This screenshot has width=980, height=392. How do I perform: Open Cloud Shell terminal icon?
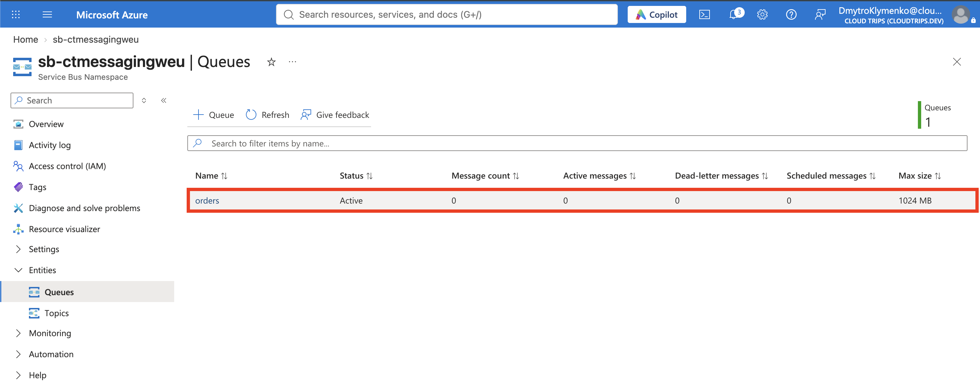(x=704, y=15)
